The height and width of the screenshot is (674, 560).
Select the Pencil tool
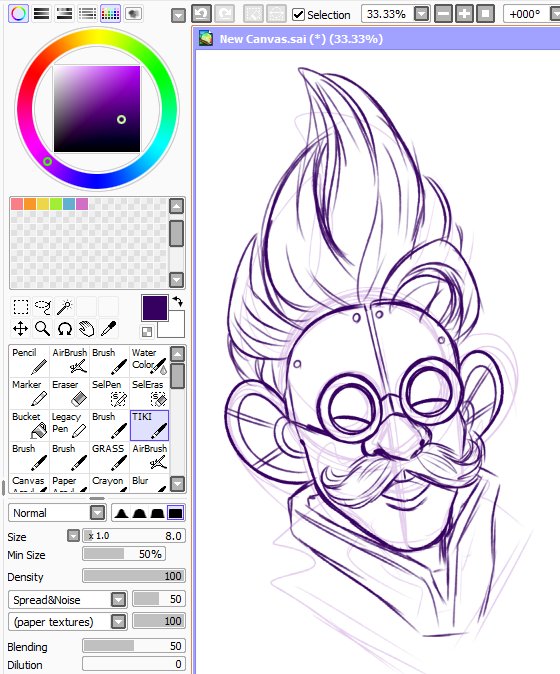(x=29, y=362)
